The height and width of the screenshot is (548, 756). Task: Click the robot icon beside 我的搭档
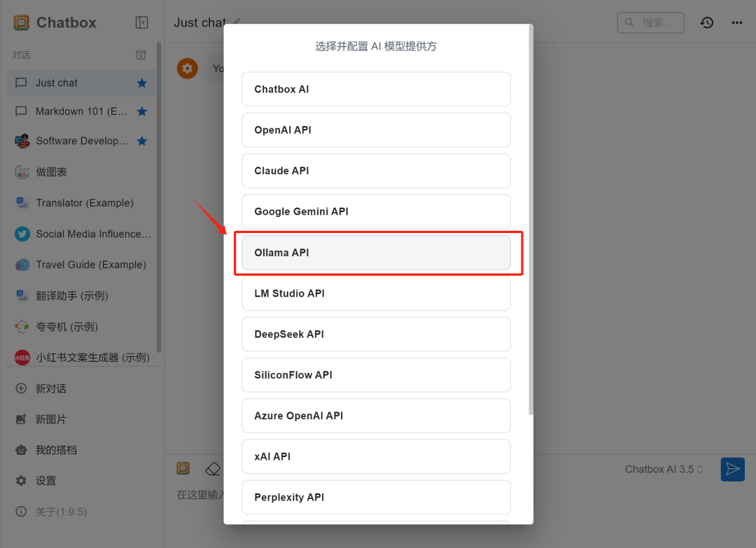coord(21,450)
